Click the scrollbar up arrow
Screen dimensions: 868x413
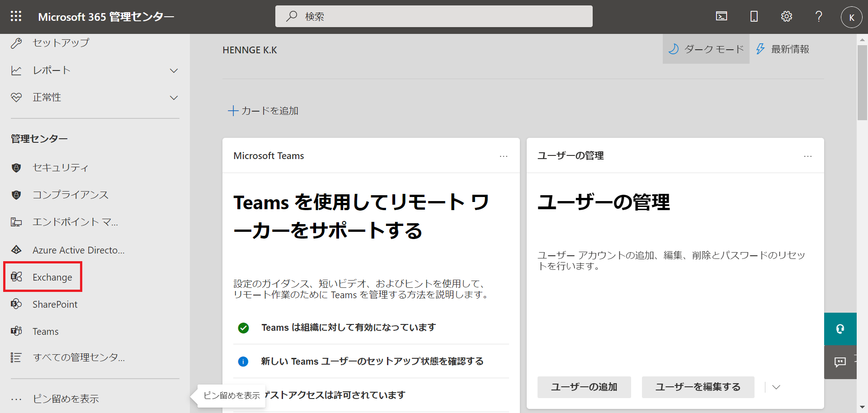click(862, 40)
